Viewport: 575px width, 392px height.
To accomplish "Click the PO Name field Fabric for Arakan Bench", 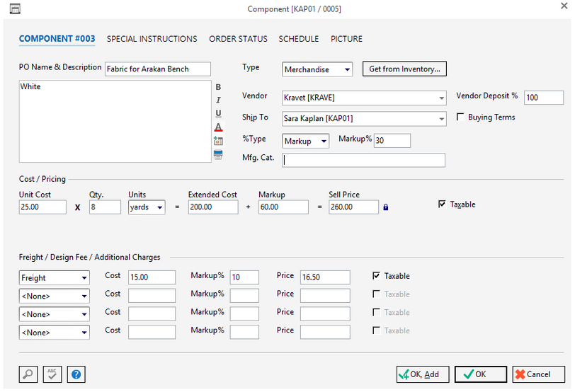I will 158,69.
